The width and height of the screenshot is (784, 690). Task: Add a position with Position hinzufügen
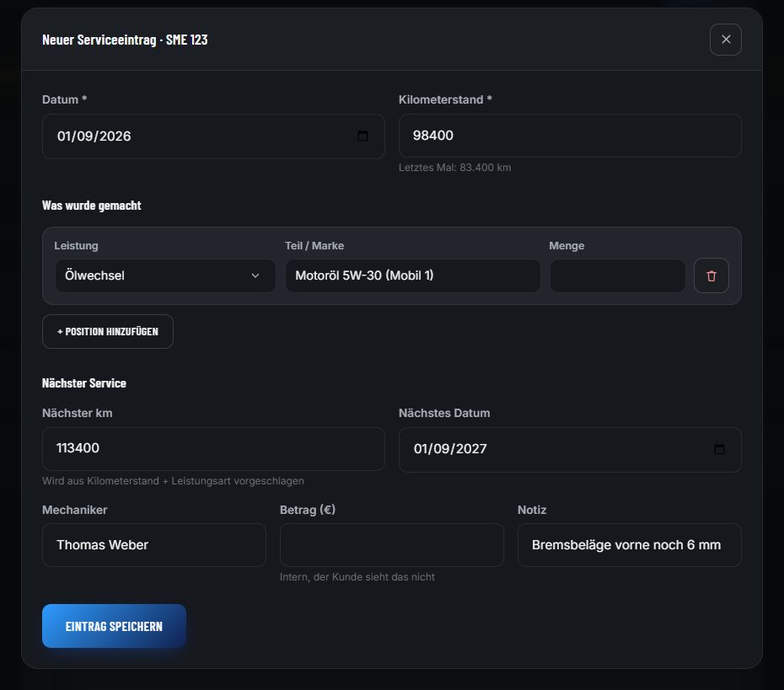click(108, 331)
